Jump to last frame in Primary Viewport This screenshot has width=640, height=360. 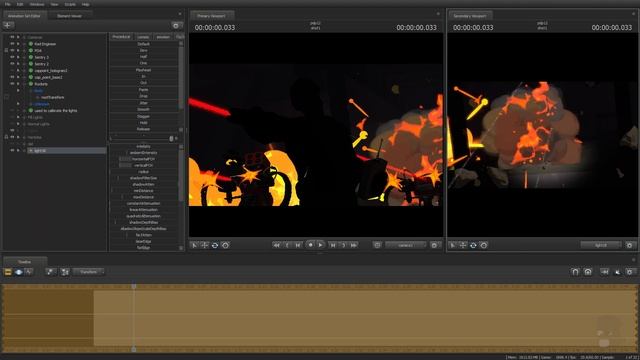[354, 245]
